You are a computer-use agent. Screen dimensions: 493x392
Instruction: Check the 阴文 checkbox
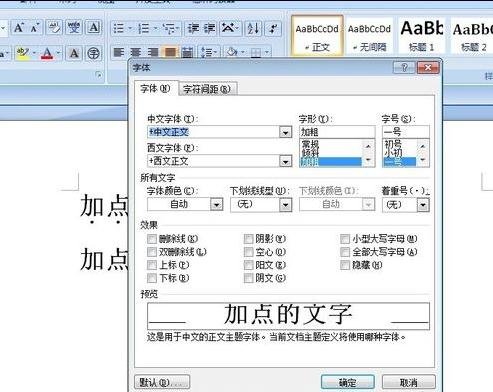tap(248, 278)
